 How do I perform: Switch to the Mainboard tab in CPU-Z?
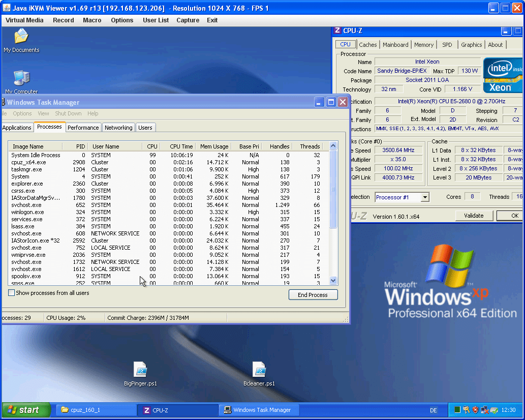click(x=395, y=45)
